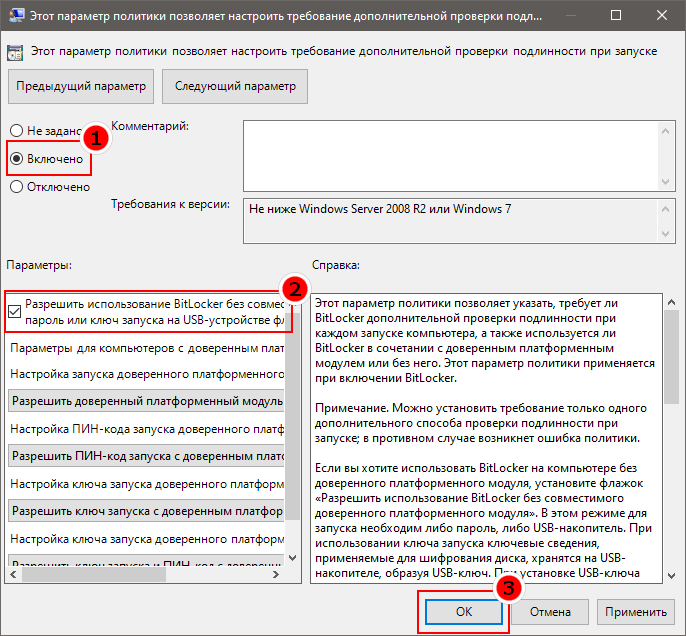Image resolution: width=686 pixels, height=636 pixels.
Task: Click the policy window icon in the title bar
Action: [17, 15]
